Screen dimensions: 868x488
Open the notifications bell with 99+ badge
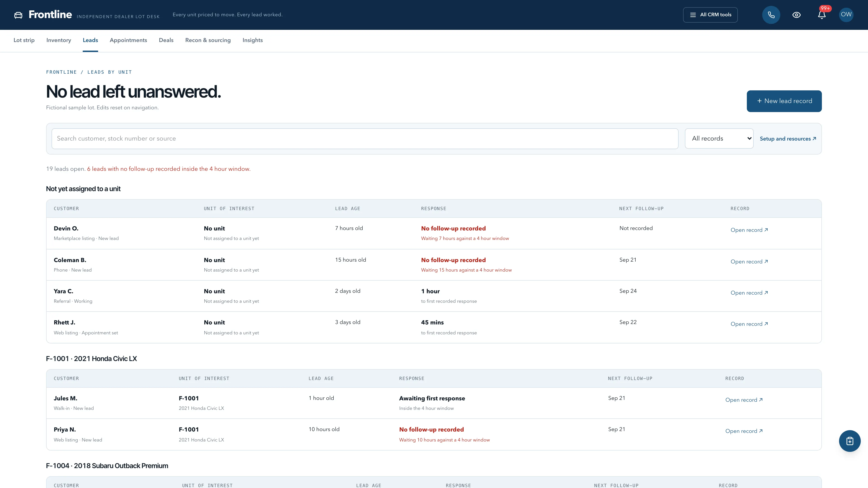click(822, 15)
